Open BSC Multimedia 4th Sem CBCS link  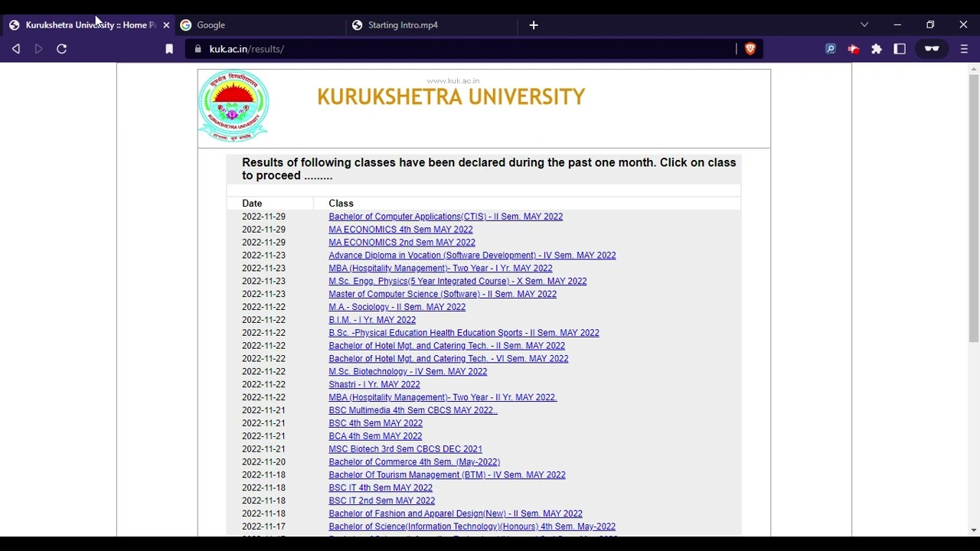coord(413,410)
